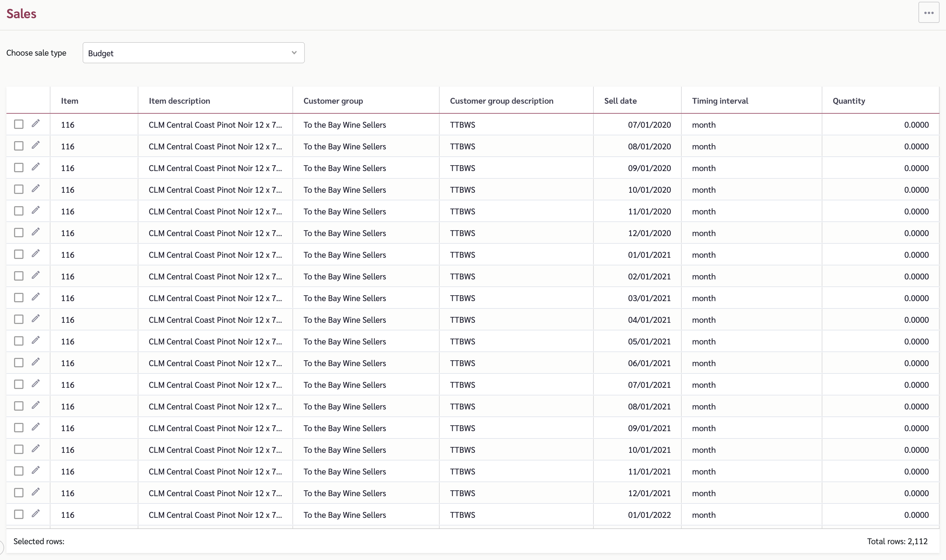Screen dimensions: 946x560
Task: Click the edit pencil for 03/01/2021 row
Action: (35, 297)
